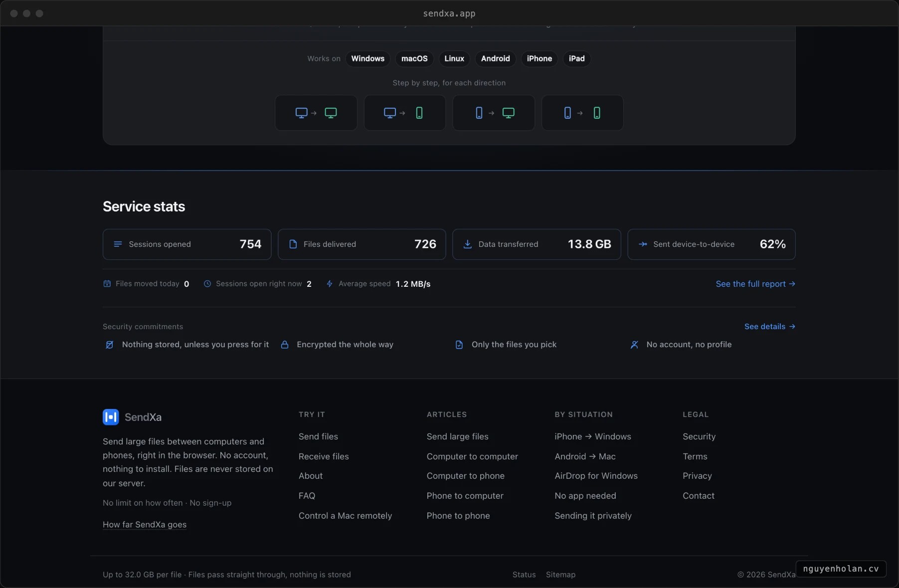Click the Sessions opened list icon
Viewport: 899px width, 588px height.
click(118, 244)
